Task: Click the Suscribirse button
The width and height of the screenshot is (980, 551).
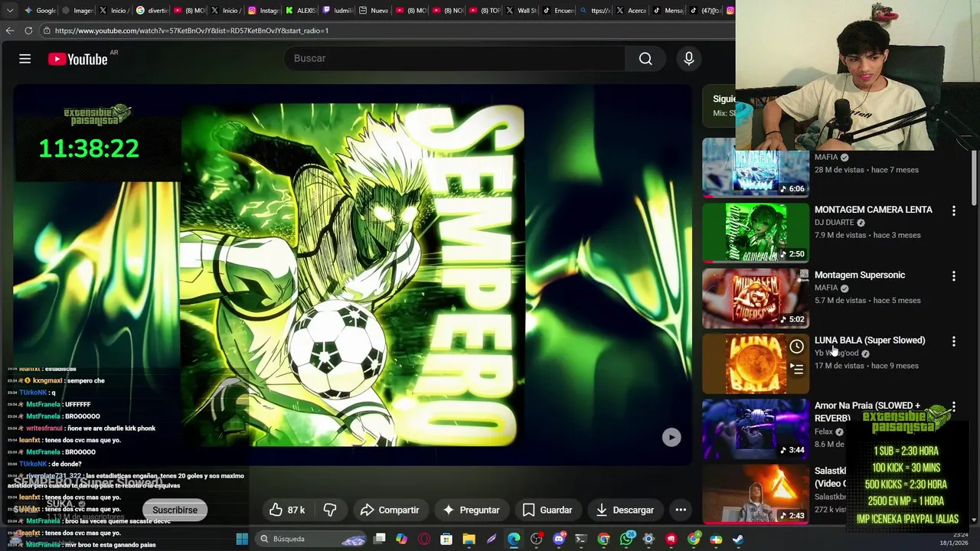Action: click(x=175, y=510)
